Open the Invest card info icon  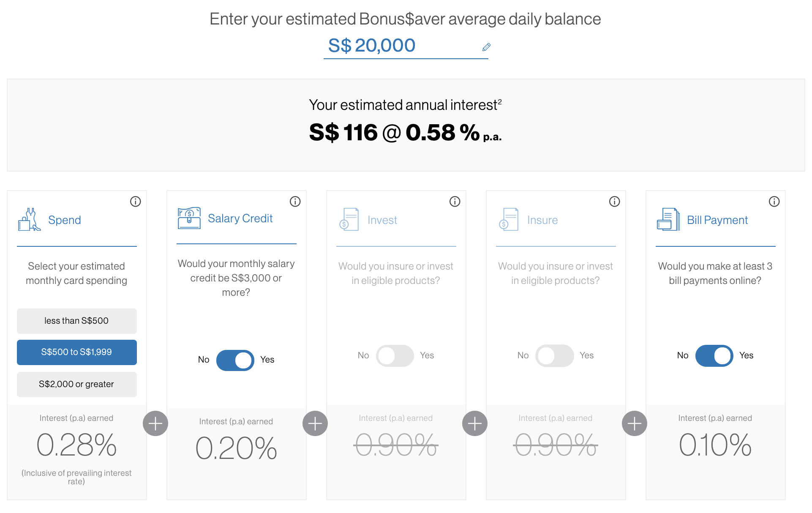click(455, 202)
